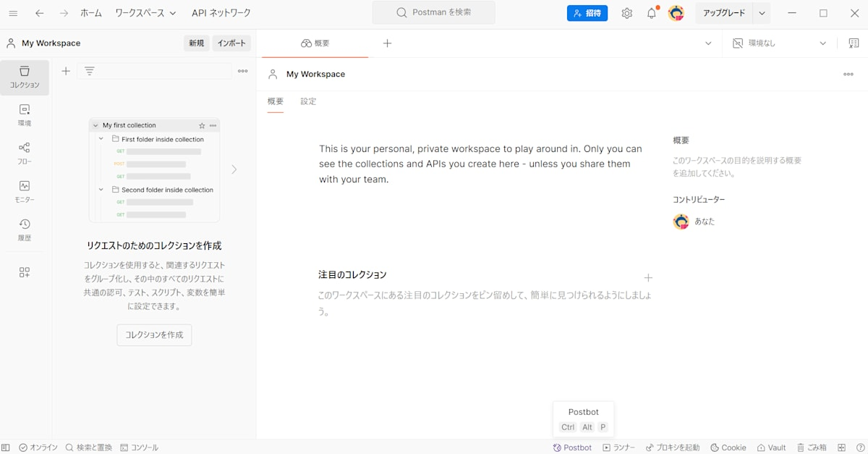
Task: Select 環境 in the sidebar
Action: click(25, 116)
